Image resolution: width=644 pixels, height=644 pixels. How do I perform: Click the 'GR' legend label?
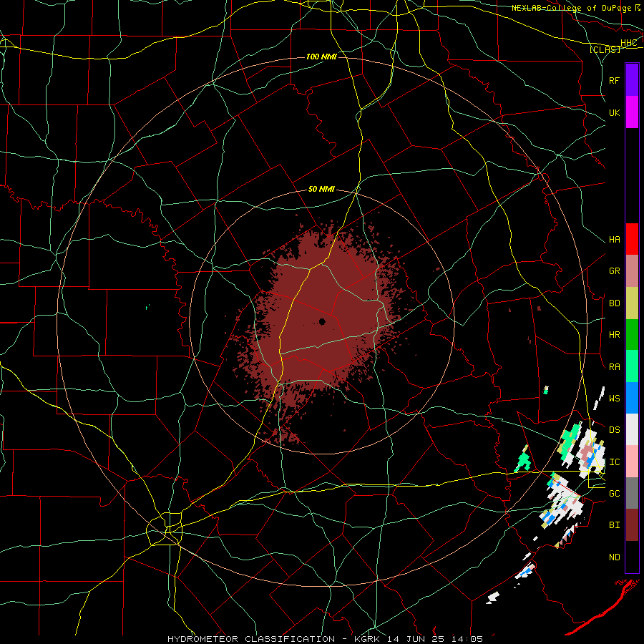[x=615, y=271]
